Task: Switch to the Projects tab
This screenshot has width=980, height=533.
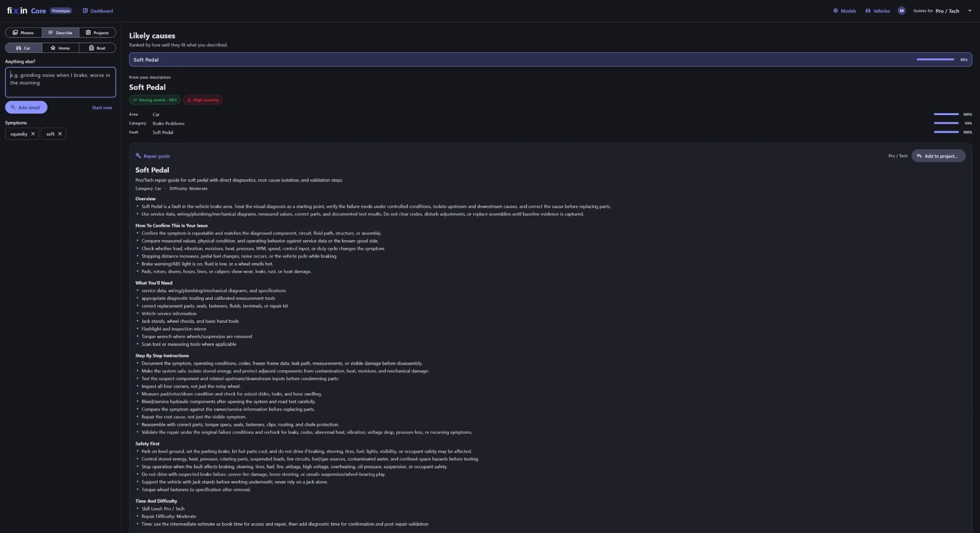Action: 98,33
